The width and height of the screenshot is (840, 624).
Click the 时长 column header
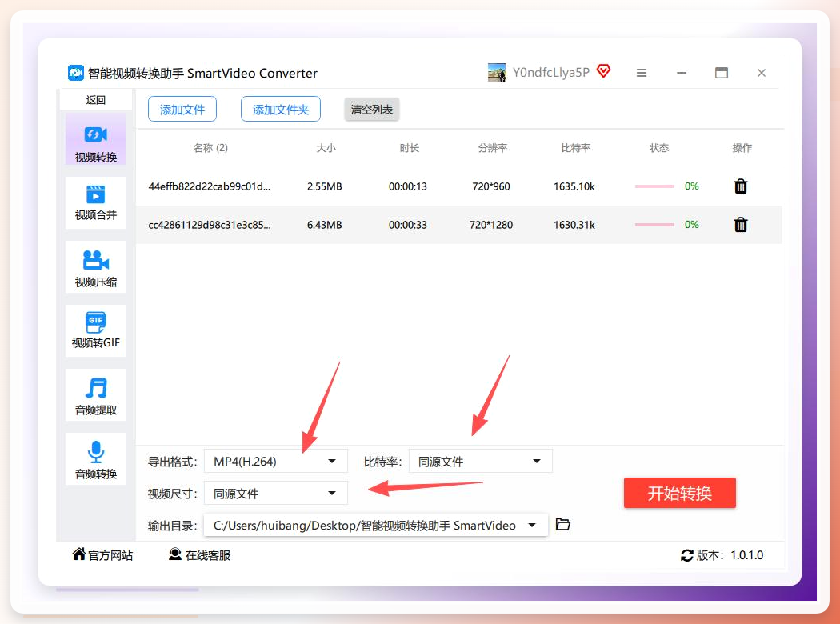409,148
